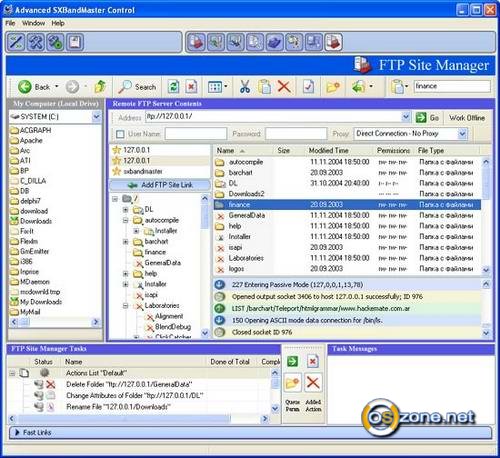The width and height of the screenshot is (500, 458).
Task: Click the scissors Cut icon
Action: tap(245, 87)
